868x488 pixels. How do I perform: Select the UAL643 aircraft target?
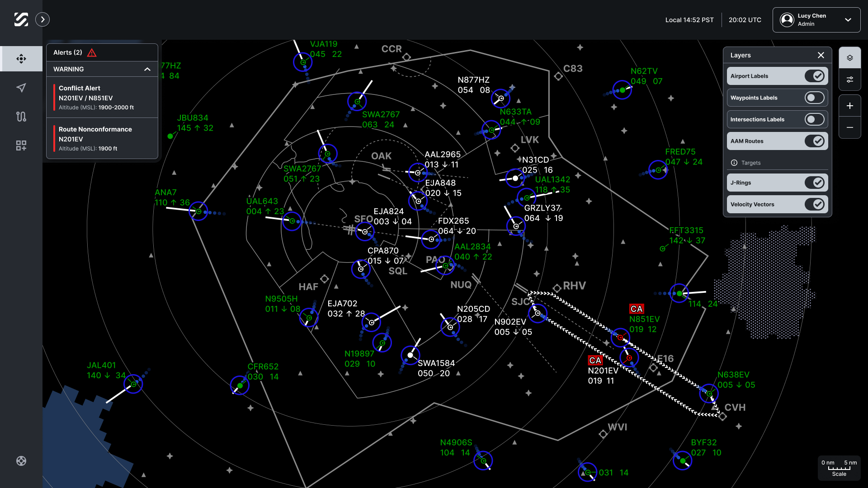292,221
